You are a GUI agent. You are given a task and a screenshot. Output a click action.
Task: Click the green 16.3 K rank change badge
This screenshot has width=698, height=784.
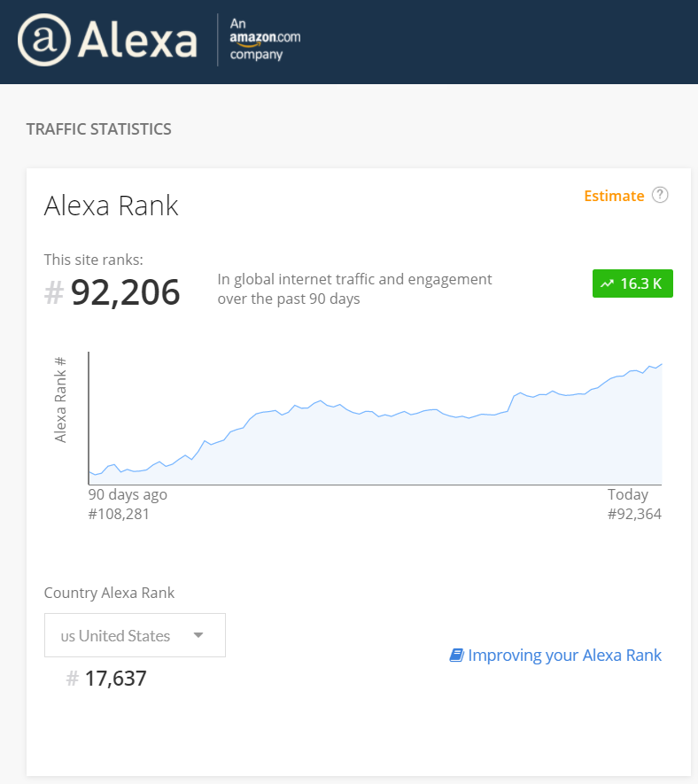632,283
